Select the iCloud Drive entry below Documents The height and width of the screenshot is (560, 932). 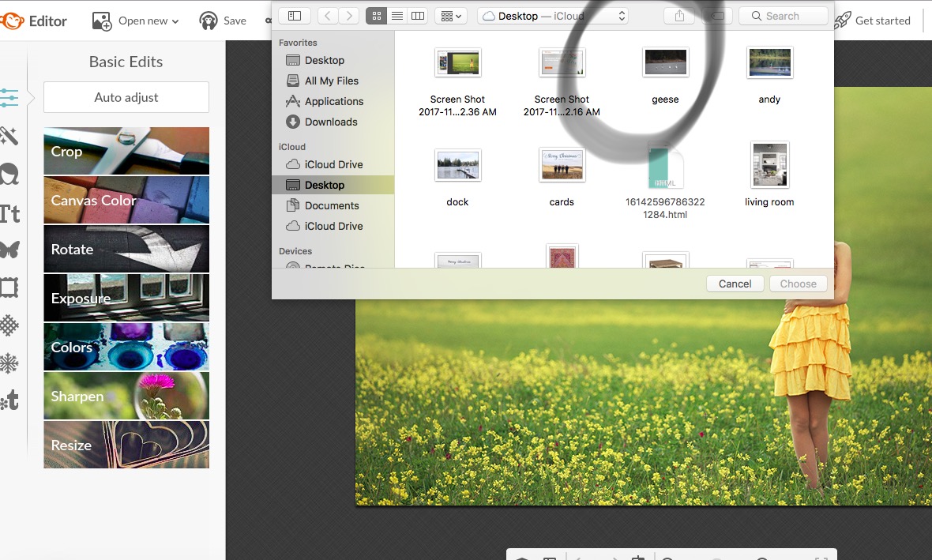333,226
